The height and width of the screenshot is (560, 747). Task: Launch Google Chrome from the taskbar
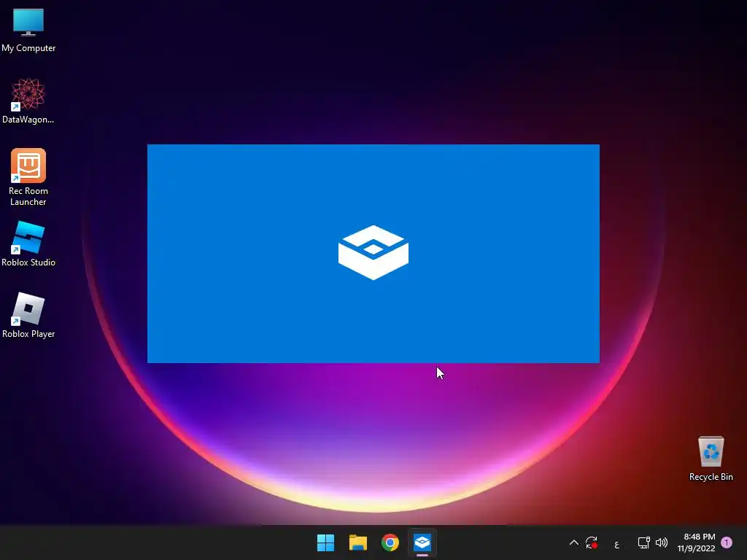tap(390, 542)
